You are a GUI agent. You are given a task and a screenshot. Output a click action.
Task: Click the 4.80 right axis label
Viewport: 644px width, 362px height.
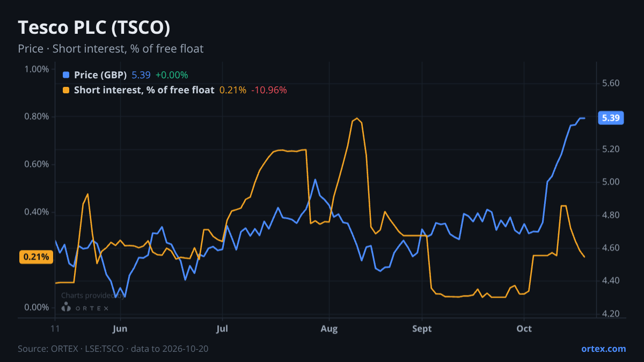coord(611,215)
